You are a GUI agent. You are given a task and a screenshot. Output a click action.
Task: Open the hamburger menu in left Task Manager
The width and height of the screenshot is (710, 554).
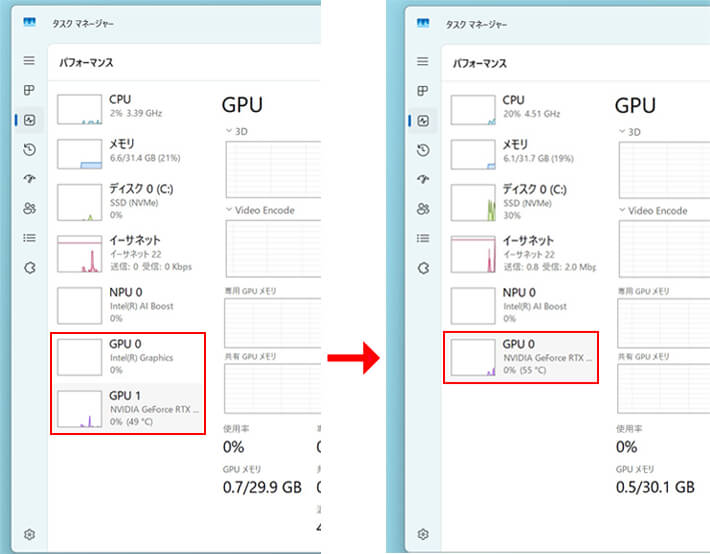click(29, 60)
